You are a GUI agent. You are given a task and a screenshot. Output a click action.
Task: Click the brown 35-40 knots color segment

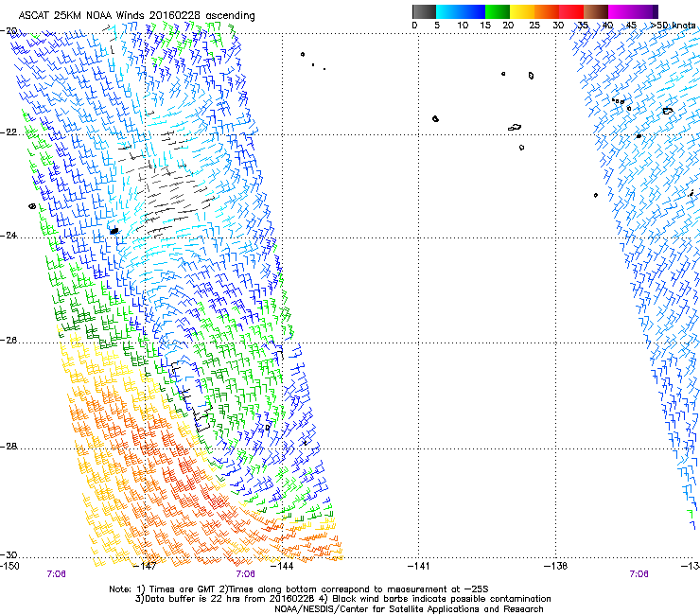[x=596, y=11]
